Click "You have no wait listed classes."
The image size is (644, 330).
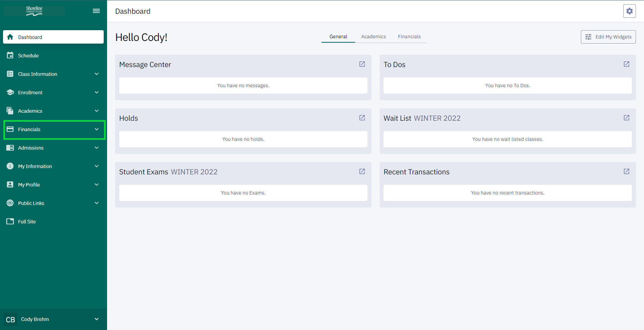(x=507, y=139)
